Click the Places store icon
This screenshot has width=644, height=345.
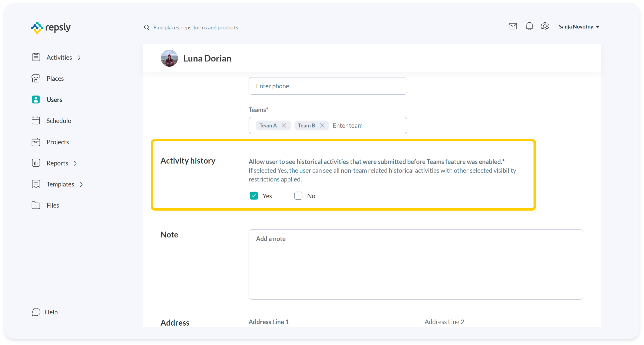pyautogui.click(x=36, y=78)
